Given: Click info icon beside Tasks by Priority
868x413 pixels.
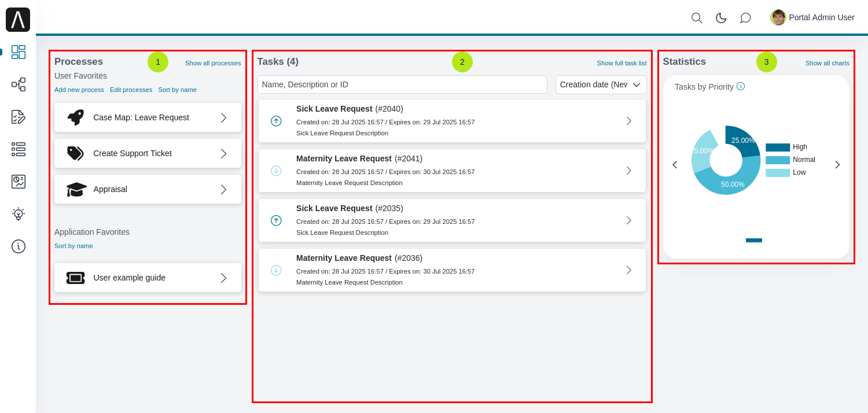Looking at the screenshot, I should coord(741,86).
